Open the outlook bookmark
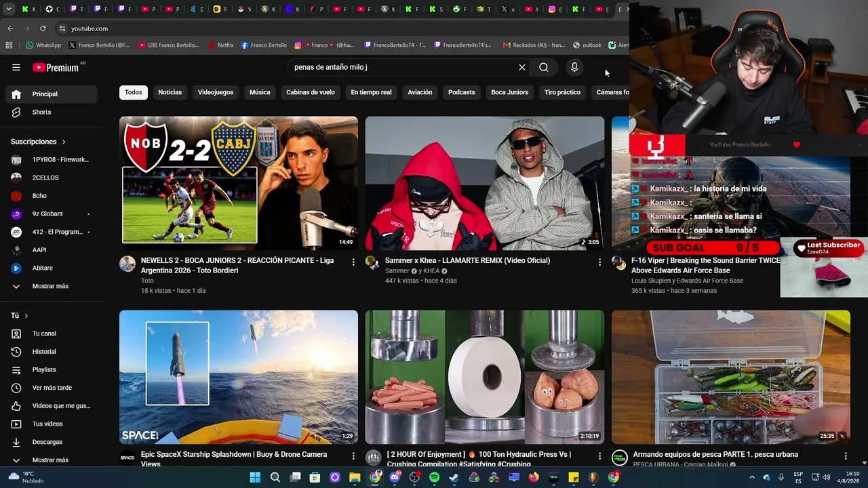 [x=587, y=45]
